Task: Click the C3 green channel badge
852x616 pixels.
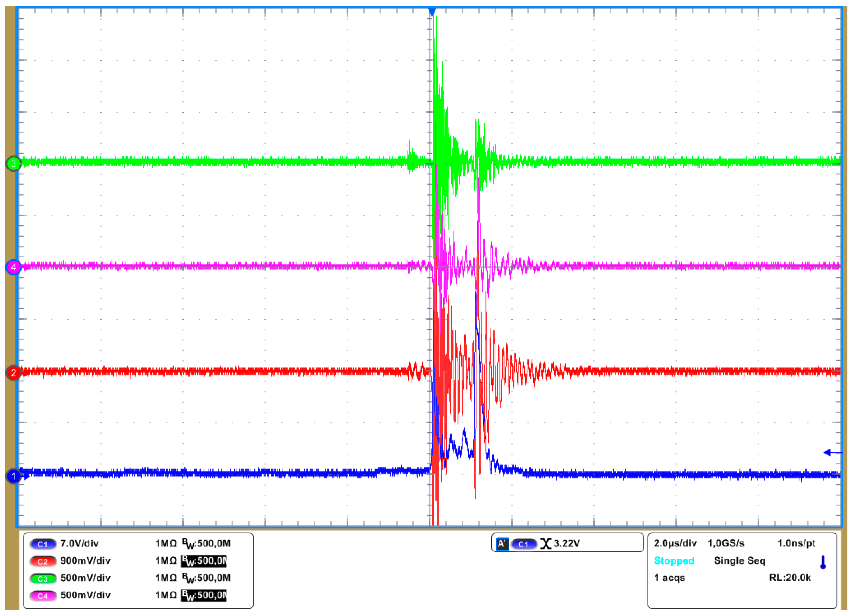Action: pos(43,578)
